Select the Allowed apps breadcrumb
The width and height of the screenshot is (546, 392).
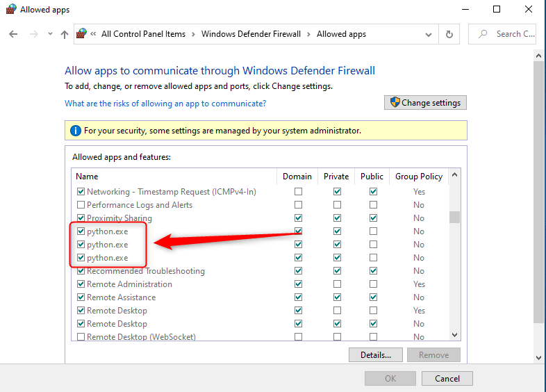click(341, 34)
